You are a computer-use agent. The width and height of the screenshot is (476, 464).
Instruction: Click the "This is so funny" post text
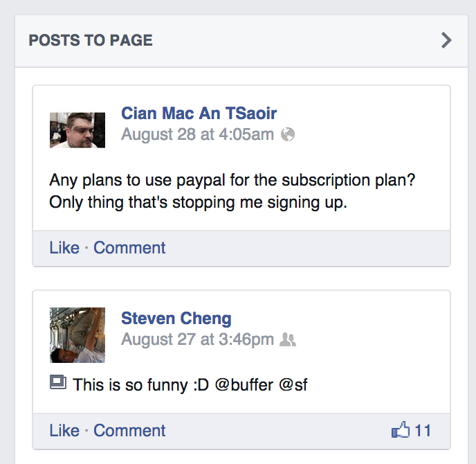pyautogui.click(x=190, y=384)
